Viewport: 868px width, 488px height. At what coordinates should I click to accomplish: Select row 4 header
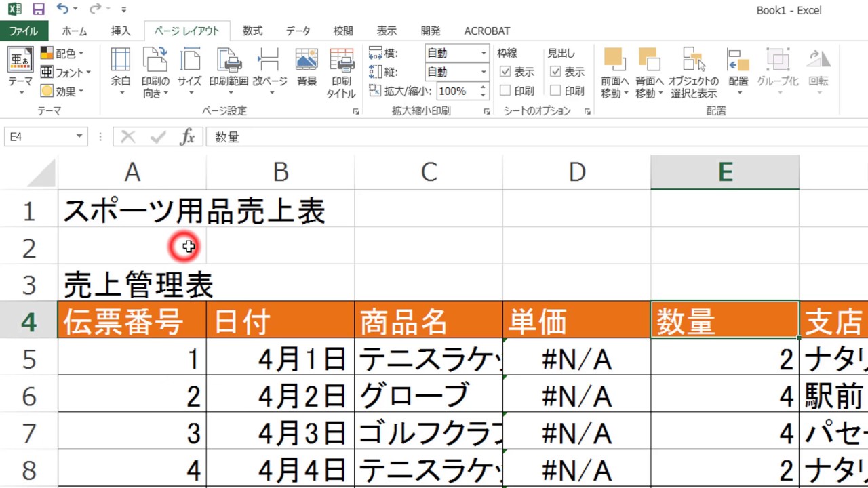(x=28, y=320)
